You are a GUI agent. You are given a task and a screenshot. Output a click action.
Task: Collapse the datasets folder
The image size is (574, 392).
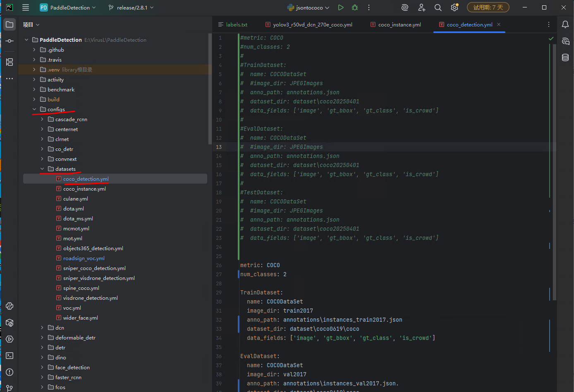(x=42, y=169)
